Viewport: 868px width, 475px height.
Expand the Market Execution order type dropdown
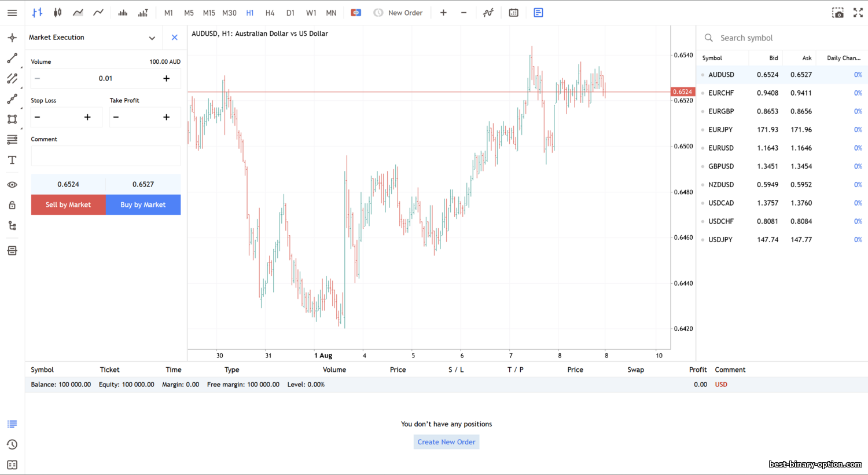click(x=152, y=38)
